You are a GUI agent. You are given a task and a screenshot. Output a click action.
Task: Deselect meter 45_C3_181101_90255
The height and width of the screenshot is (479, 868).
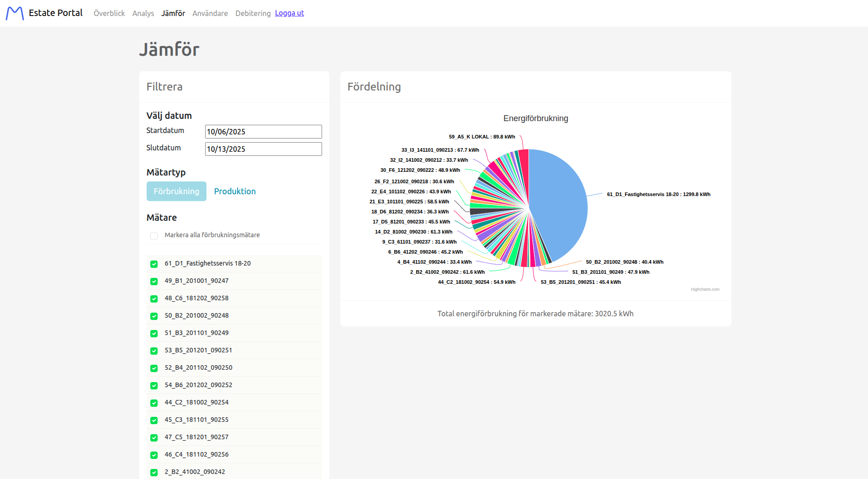154,420
